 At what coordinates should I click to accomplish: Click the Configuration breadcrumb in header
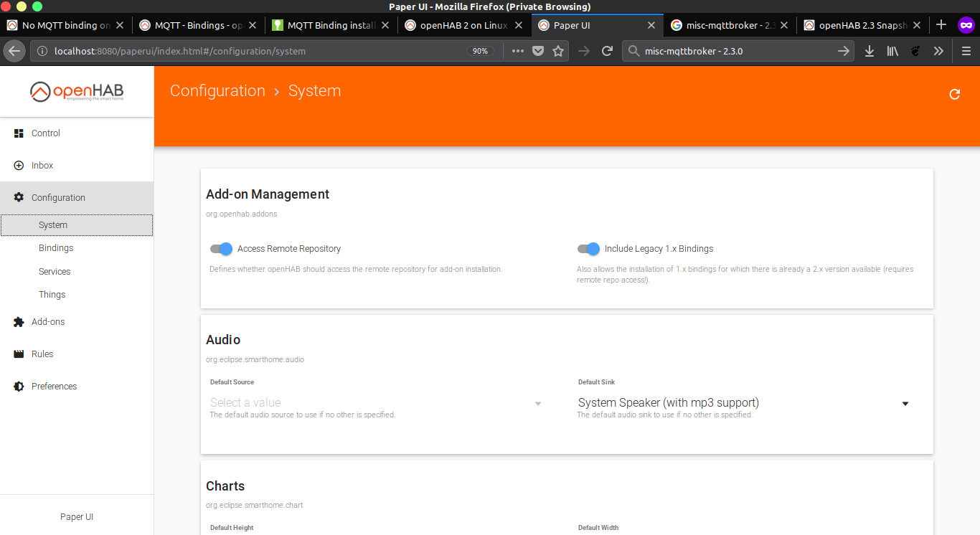pos(217,91)
